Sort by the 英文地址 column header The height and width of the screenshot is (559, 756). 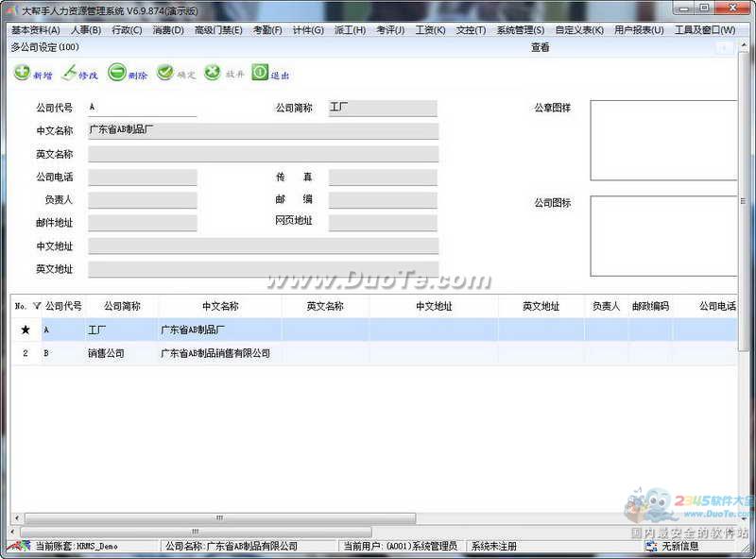coord(541,306)
